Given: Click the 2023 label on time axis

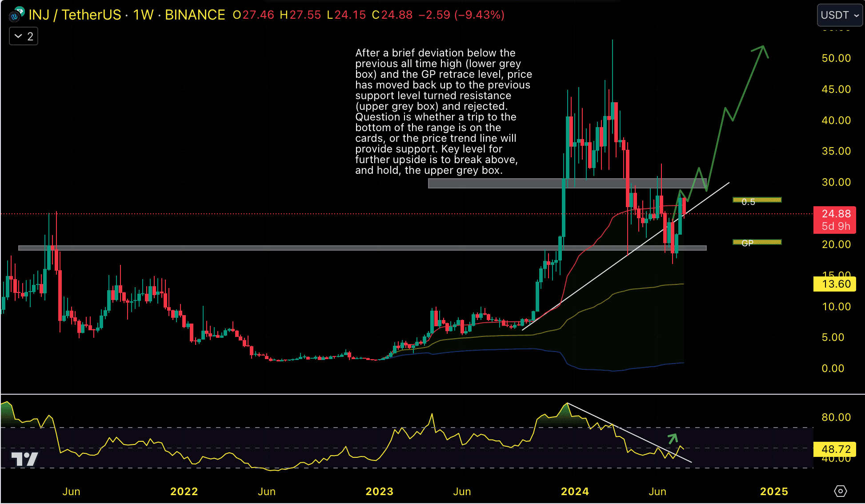Looking at the screenshot, I should coord(379,491).
